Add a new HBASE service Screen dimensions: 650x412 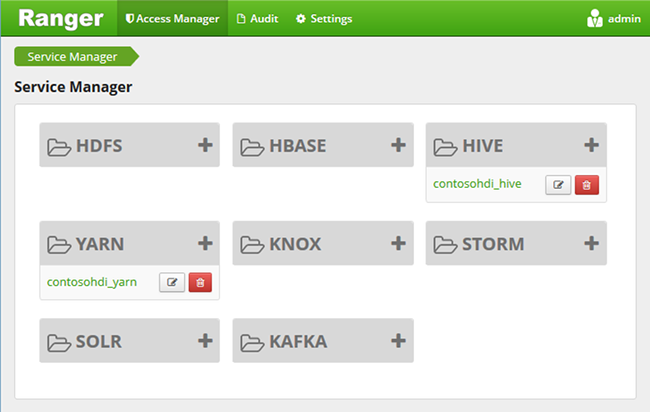[x=398, y=145]
